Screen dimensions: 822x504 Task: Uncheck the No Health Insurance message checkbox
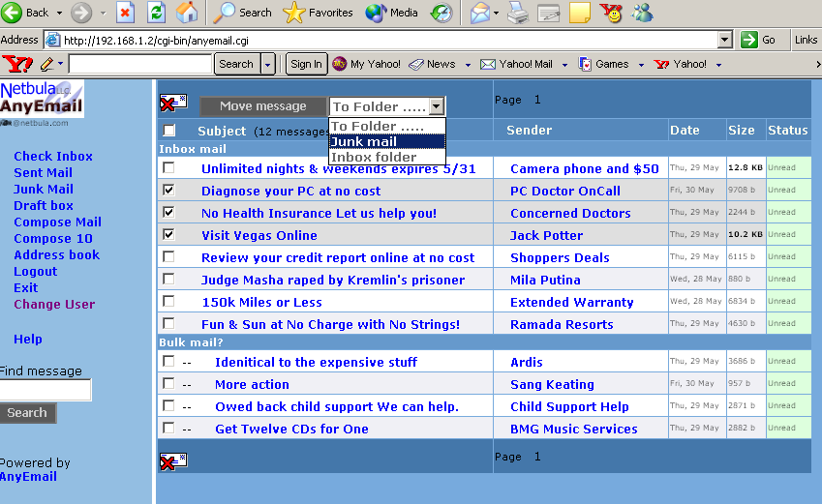pos(168,212)
